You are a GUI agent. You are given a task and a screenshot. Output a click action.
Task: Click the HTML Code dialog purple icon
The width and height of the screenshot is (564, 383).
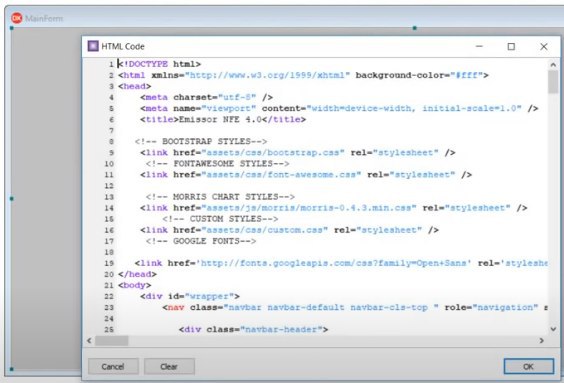(x=93, y=46)
